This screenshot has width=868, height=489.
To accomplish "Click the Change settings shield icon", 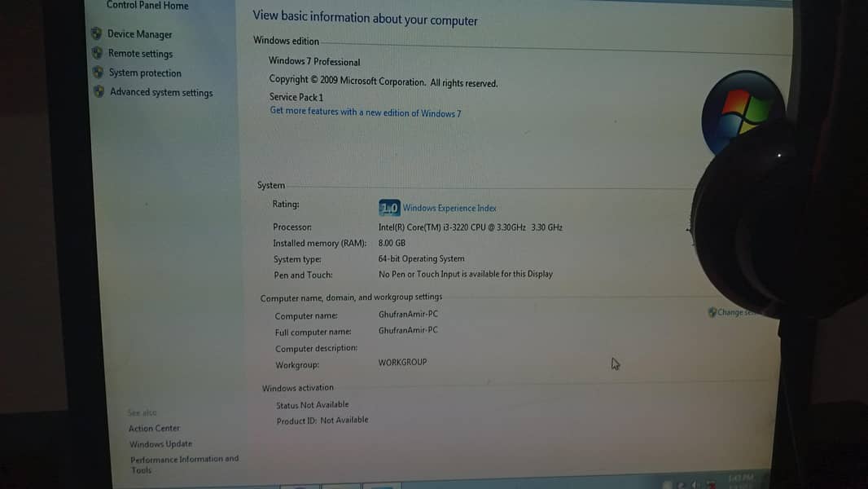I will (x=712, y=312).
